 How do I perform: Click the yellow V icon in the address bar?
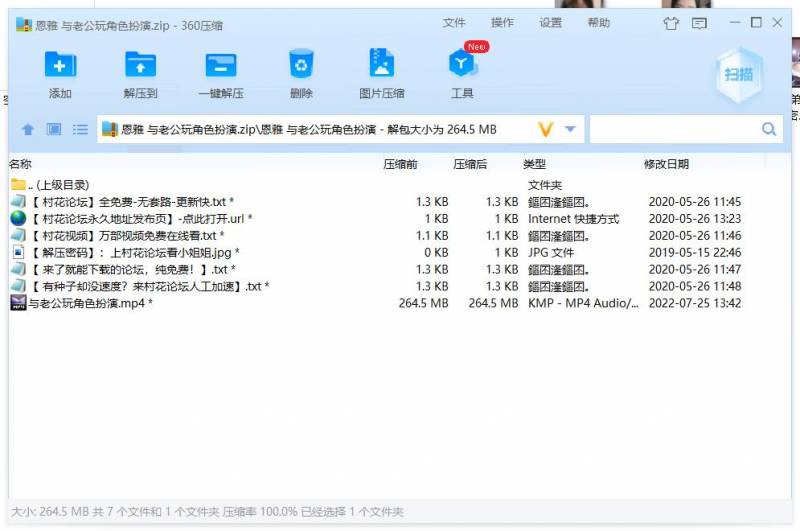[545, 130]
